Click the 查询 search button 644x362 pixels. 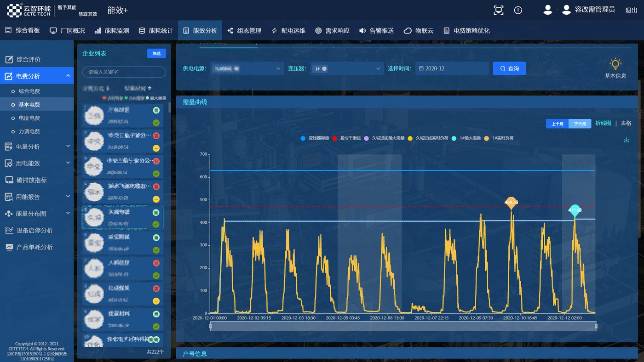coord(509,68)
